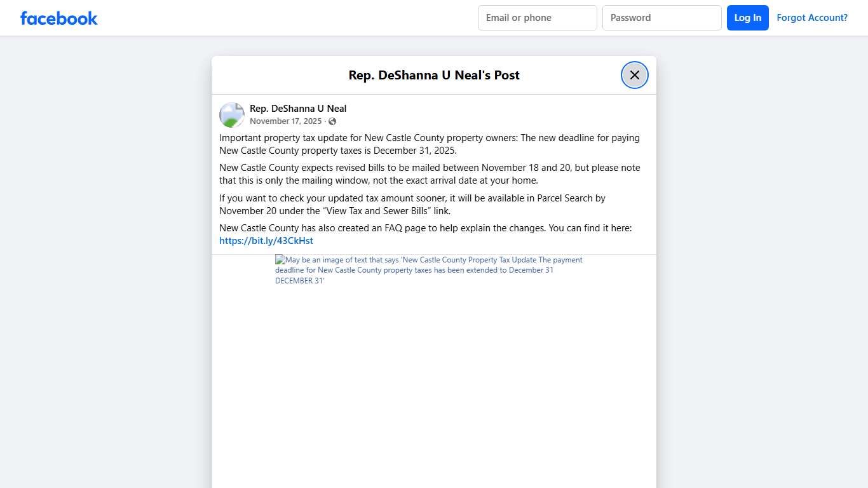Select the Password input field

point(661,17)
